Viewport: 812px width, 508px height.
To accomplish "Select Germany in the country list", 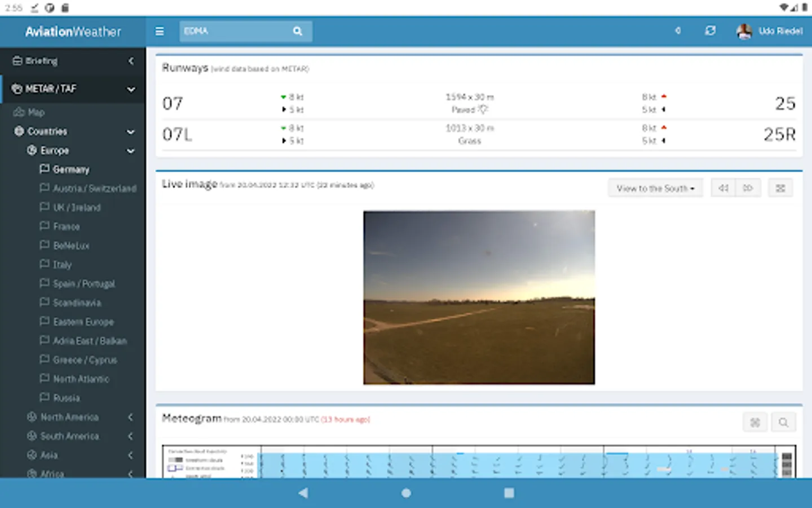I will [x=70, y=169].
